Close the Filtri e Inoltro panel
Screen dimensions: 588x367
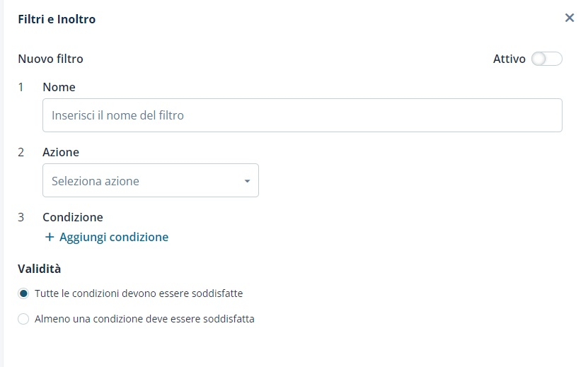569,18
